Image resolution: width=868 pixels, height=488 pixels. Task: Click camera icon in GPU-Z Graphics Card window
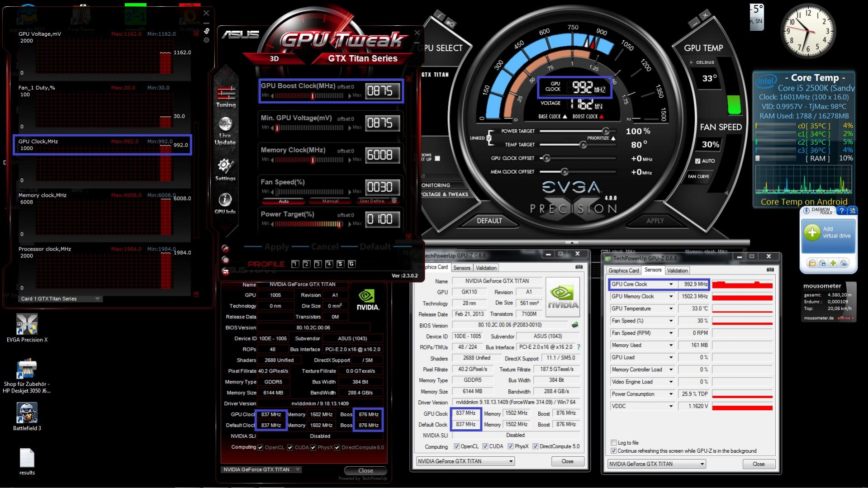coord(579,267)
